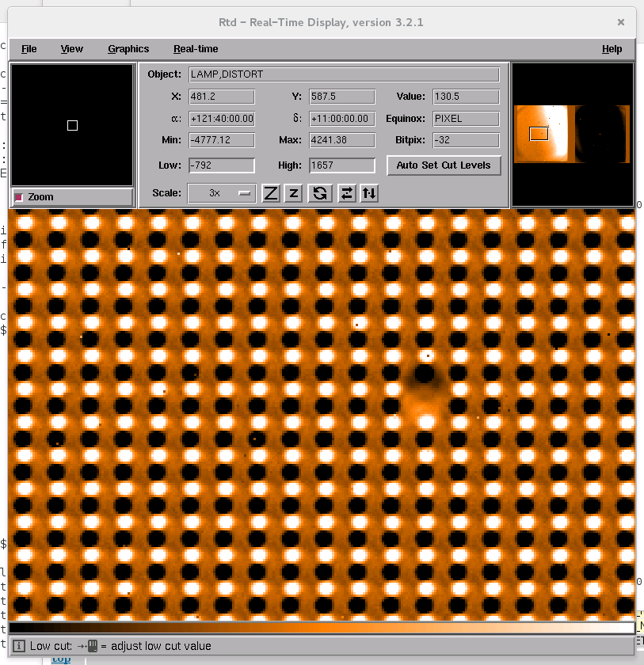Image resolution: width=644 pixels, height=665 pixels.
Task: Close the Rtd window
Action: pyautogui.click(x=621, y=22)
